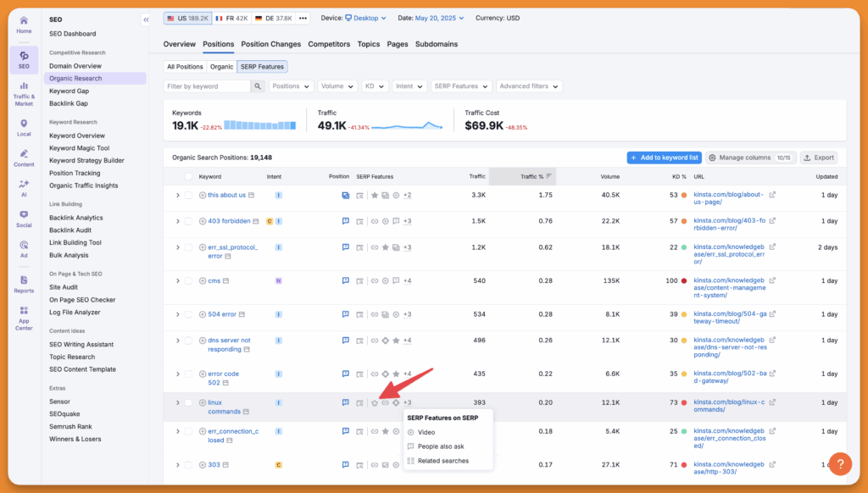
Task: Open external link for linux-commands URL
Action: 772,402
